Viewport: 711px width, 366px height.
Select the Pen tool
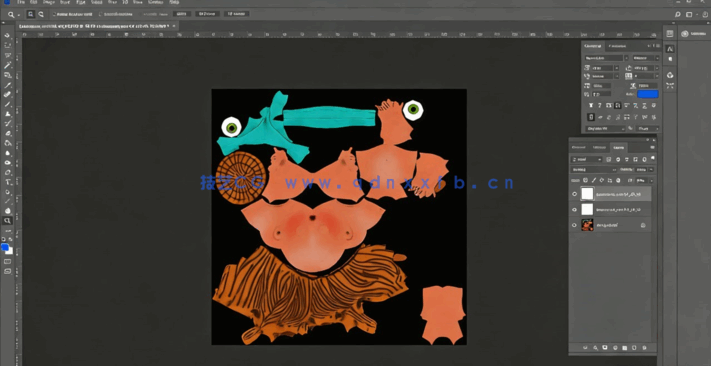tap(7, 172)
